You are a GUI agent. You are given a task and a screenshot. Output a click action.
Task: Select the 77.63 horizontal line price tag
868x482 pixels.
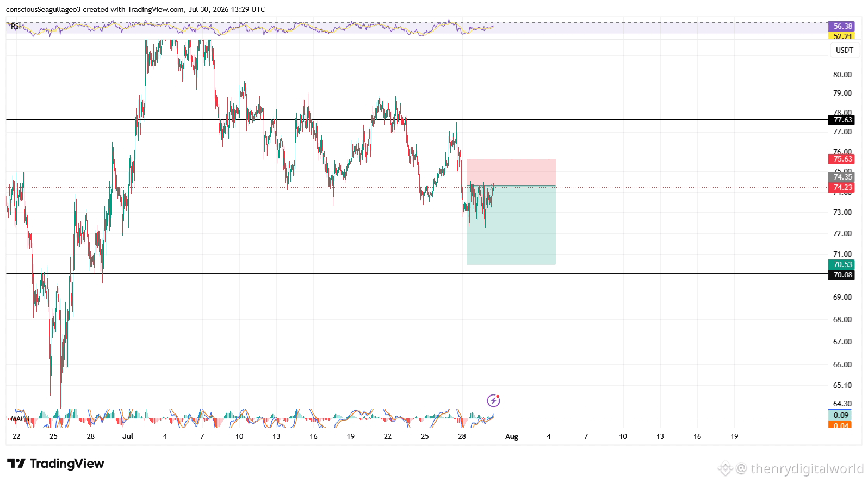coord(842,120)
